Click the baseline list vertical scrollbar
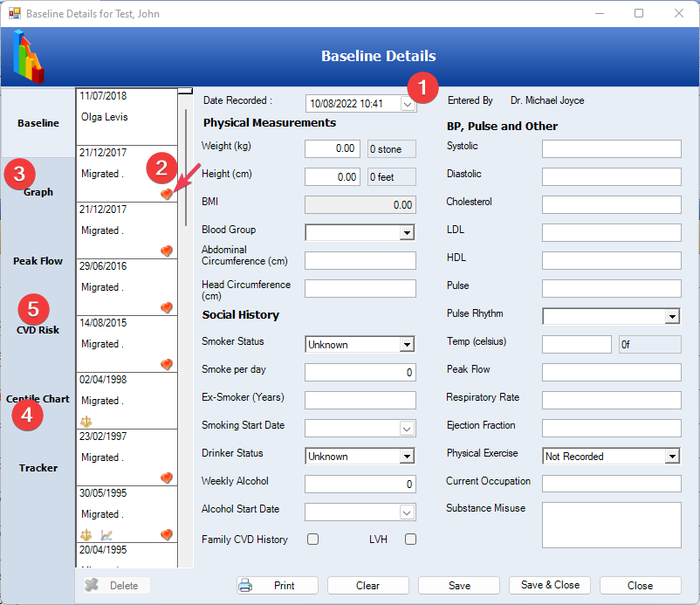The image size is (700, 605). [185, 166]
